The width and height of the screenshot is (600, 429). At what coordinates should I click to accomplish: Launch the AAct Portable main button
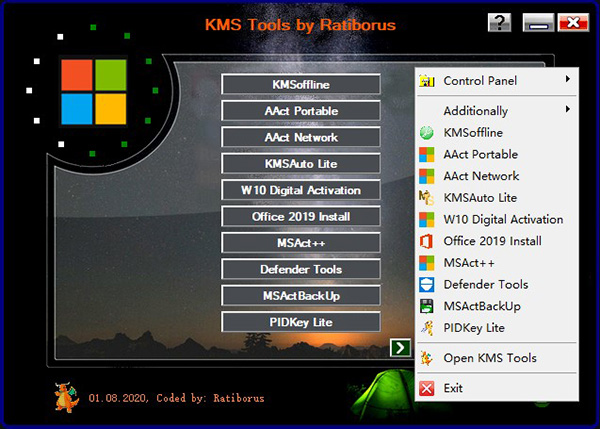pos(301,111)
